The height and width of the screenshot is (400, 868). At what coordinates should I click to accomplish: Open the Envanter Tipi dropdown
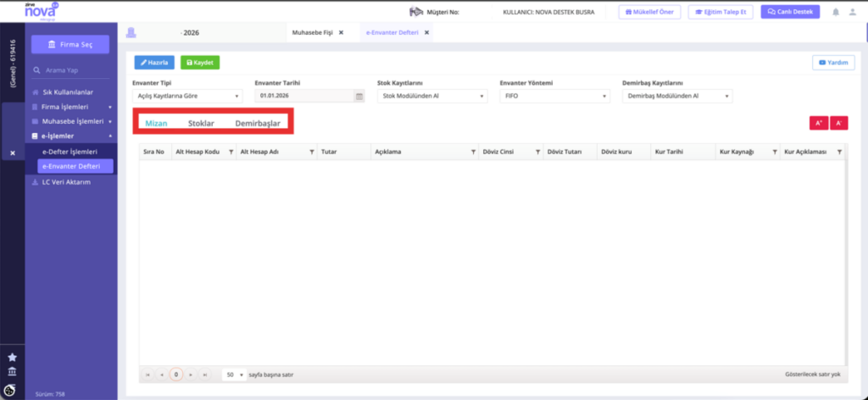pos(187,97)
